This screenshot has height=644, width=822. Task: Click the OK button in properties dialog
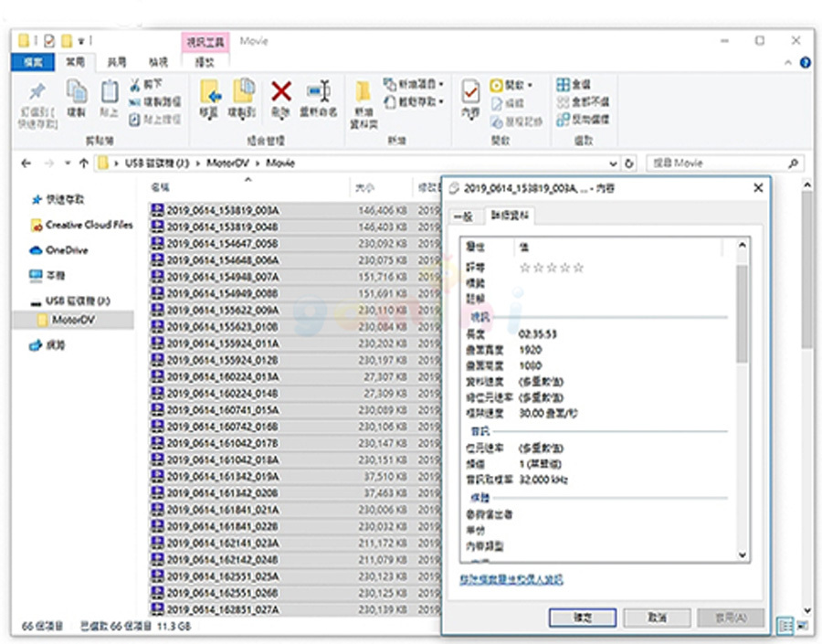tap(583, 618)
